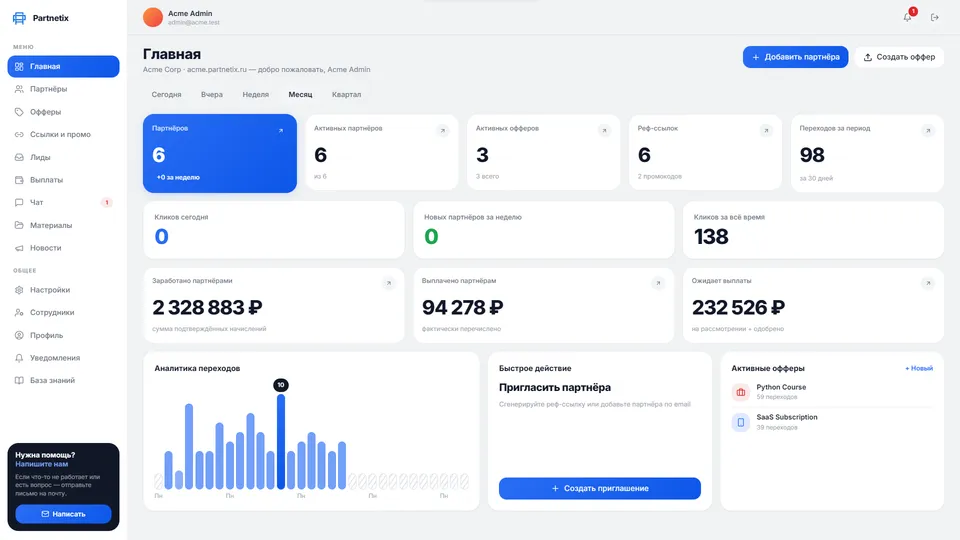The image size is (960, 540).
Task: Click the logout icon in header
Action: tap(934, 17)
